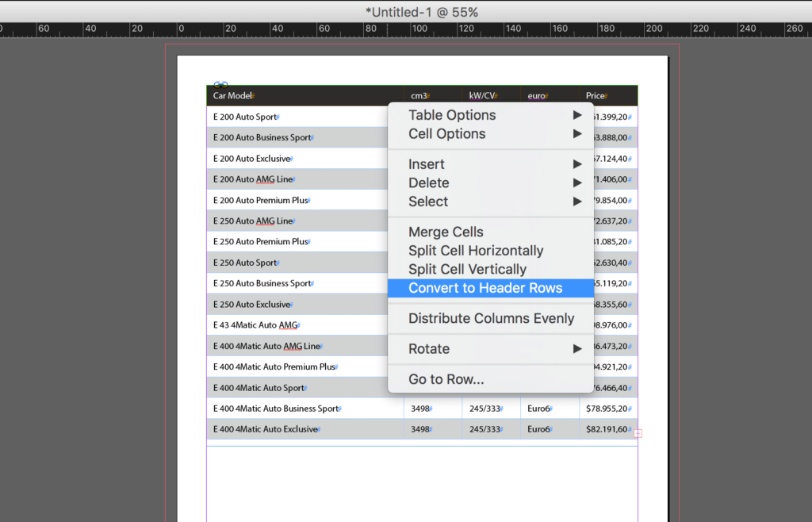Click the E 250 Auto Exclusive cell
The height and width of the screenshot is (522, 812).
pos(297,305)
